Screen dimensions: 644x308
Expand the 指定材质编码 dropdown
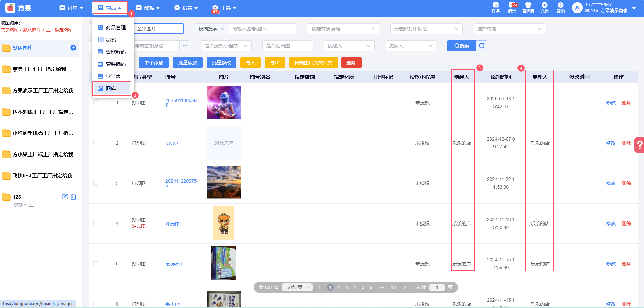coord(343,29)
